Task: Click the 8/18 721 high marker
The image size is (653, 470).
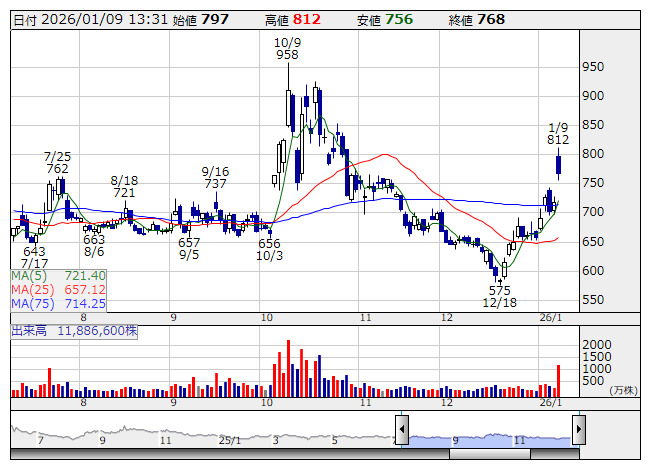Action: [124, 186]
